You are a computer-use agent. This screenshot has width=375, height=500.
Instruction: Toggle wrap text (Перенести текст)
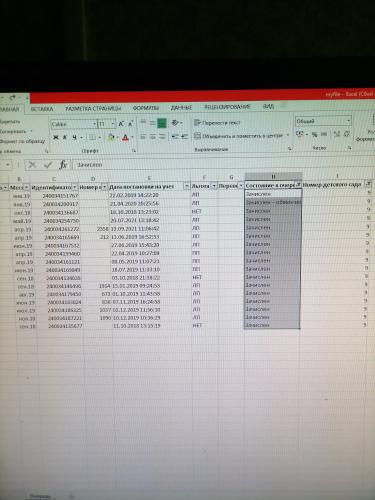click(217, 123)
